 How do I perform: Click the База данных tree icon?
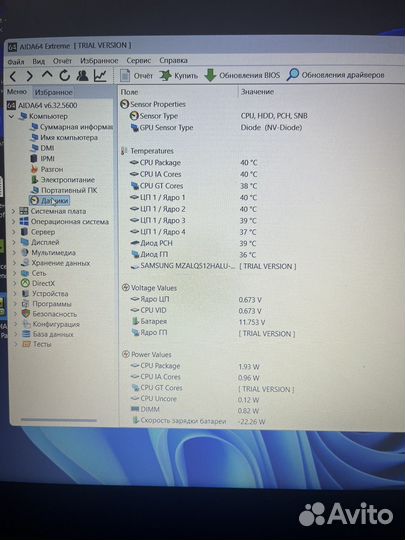point(26,334)
